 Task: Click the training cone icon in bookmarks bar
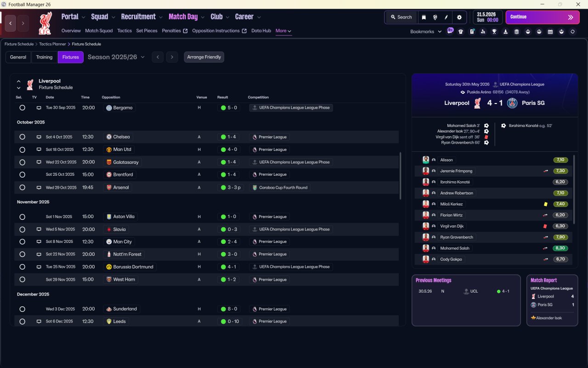[x=505, y=32]
